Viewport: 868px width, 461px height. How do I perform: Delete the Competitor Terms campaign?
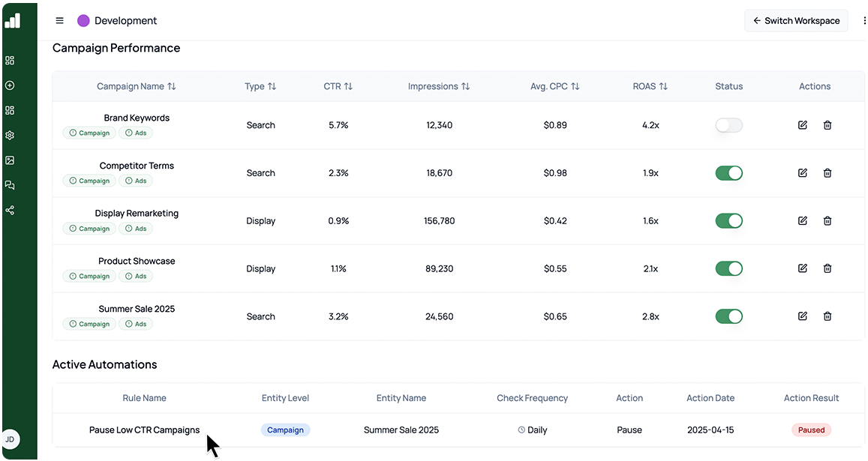pos(827,172)
